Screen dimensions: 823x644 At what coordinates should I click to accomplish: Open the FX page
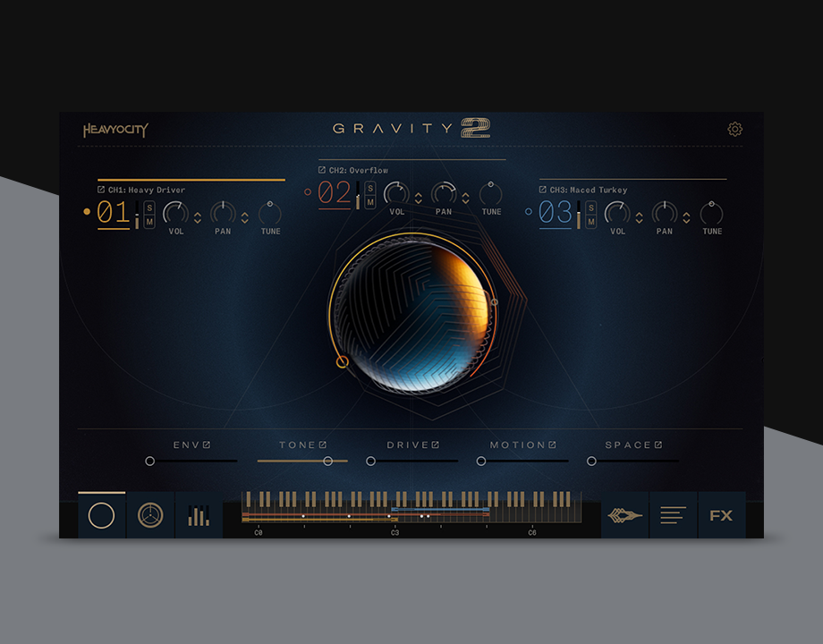click(721, 516)
